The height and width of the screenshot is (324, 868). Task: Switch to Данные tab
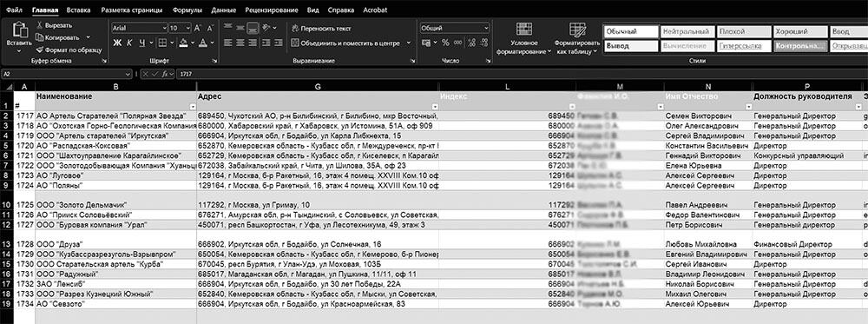point(224,10)
